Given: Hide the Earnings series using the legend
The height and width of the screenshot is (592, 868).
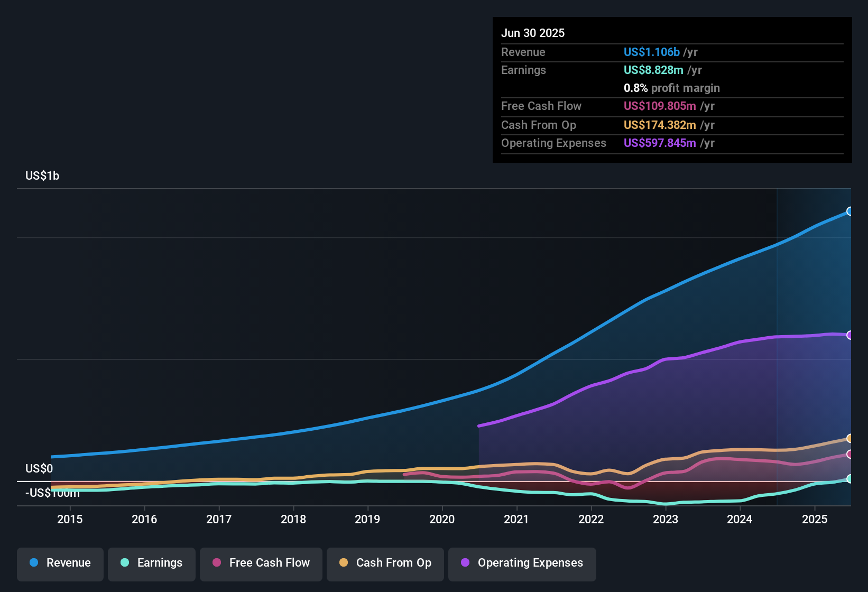Looking at the screenshot, I should (x=151, y=563).
